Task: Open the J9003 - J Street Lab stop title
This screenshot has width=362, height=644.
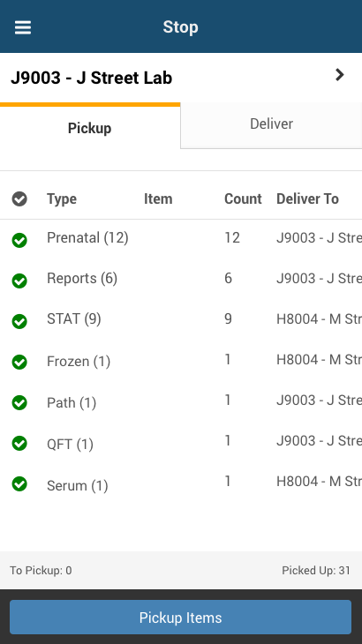Action: point(91,78)
